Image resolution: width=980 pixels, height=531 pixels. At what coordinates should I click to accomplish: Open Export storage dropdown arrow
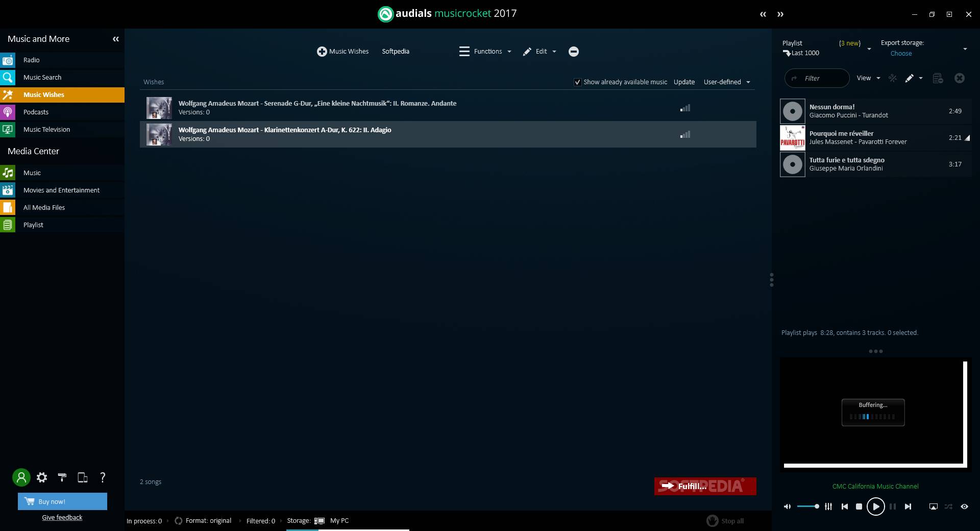965,49
